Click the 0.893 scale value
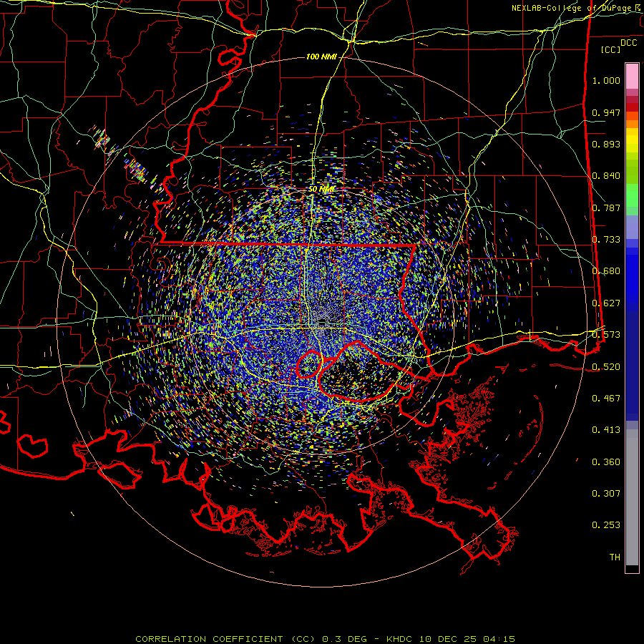This screenshot has height=644, width=644. pyautogui.click(x=606, y=144)
